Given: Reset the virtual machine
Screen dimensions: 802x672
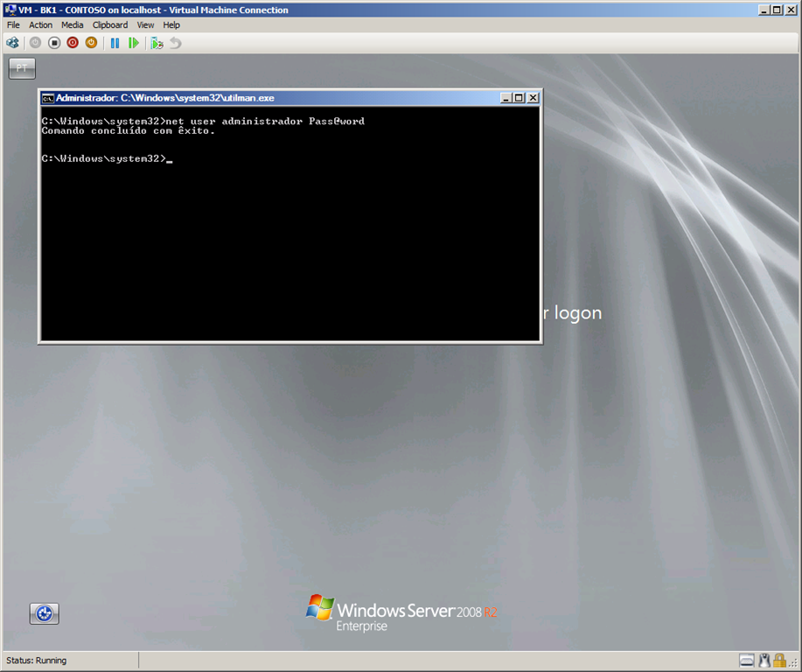Looking at the screenshot, I should [x=133, y=43].
